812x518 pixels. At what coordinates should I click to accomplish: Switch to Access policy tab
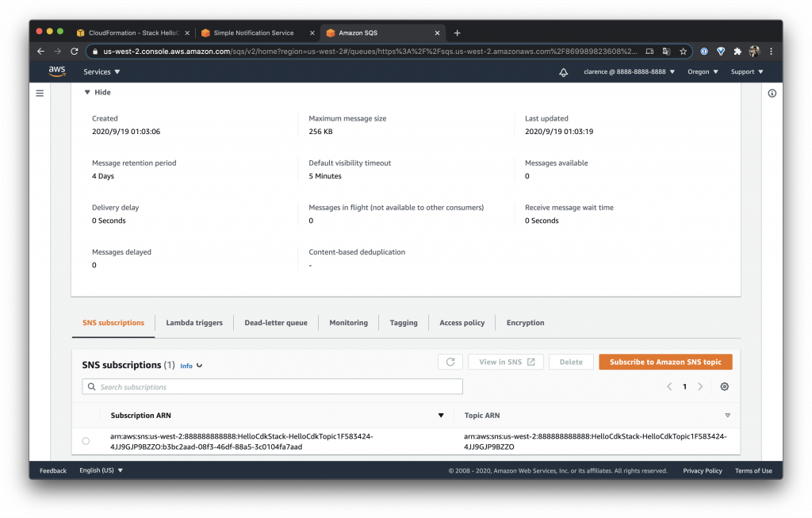coord(462,323)
